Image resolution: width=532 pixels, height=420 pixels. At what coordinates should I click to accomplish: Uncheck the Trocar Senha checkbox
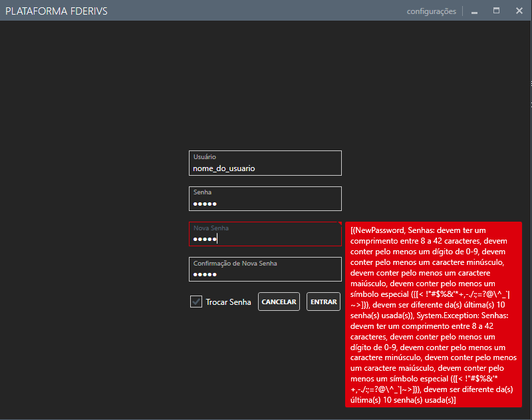[x=196, y=302]
